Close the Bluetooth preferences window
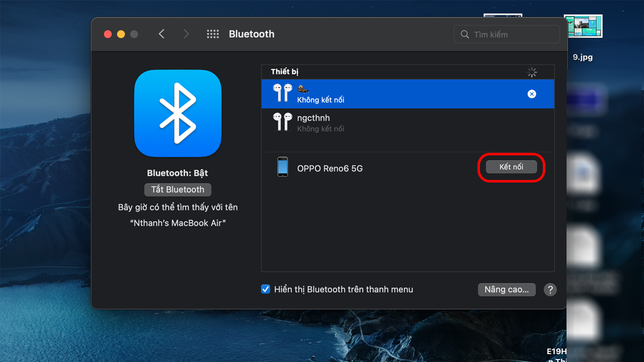This screenshot has width=644, height=362. 108,34
